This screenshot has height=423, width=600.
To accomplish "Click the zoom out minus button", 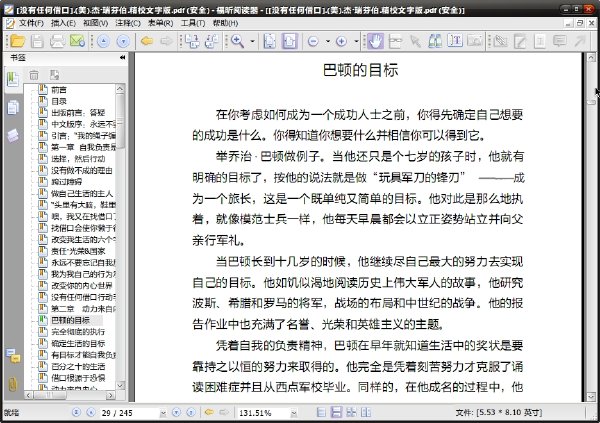I will [x=313, y=41].
